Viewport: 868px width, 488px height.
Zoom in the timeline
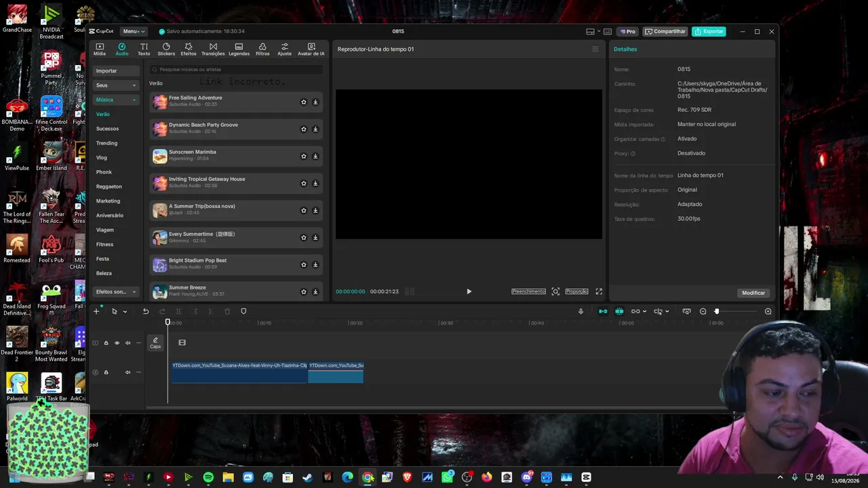coord(768,311)
